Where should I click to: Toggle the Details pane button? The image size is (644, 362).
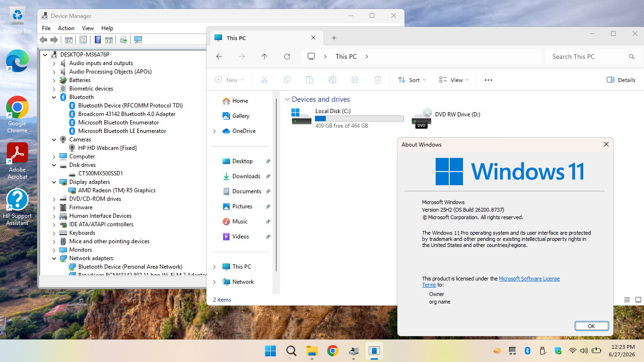(x=621, y=80)
